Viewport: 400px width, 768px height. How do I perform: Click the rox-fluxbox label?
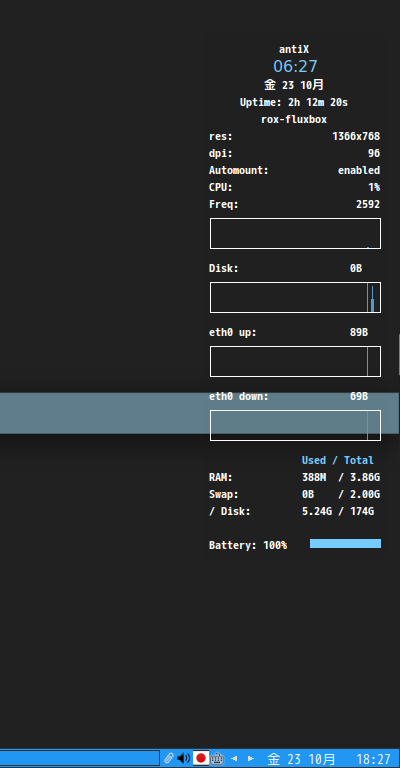pos(294,120)
